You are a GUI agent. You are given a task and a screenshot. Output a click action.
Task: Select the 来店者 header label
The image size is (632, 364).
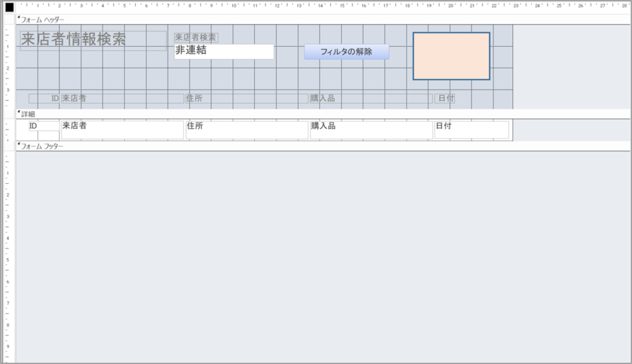[x=122, y=98]
